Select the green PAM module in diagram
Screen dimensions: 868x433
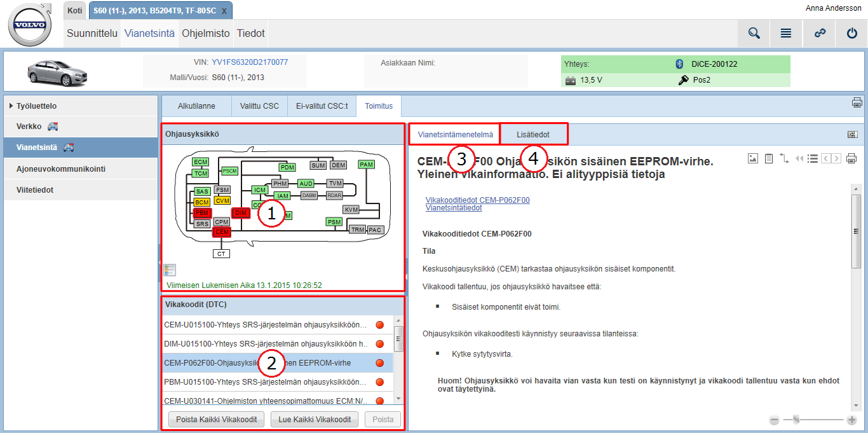[366, 165]
